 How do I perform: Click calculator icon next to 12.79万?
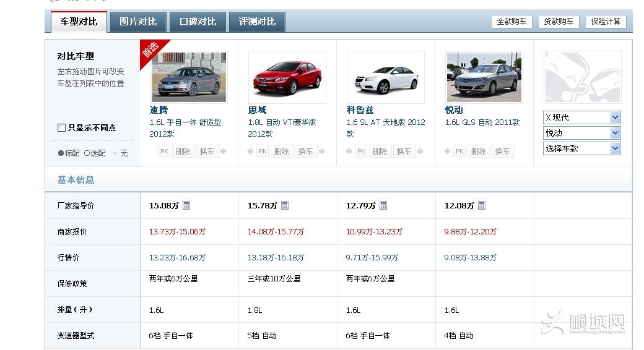click(x=383, y=206)
